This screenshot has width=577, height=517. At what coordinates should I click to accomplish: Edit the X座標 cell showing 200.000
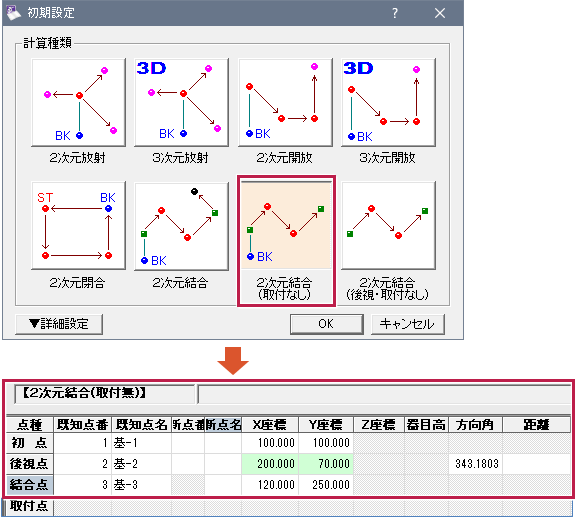pos(270,464)
